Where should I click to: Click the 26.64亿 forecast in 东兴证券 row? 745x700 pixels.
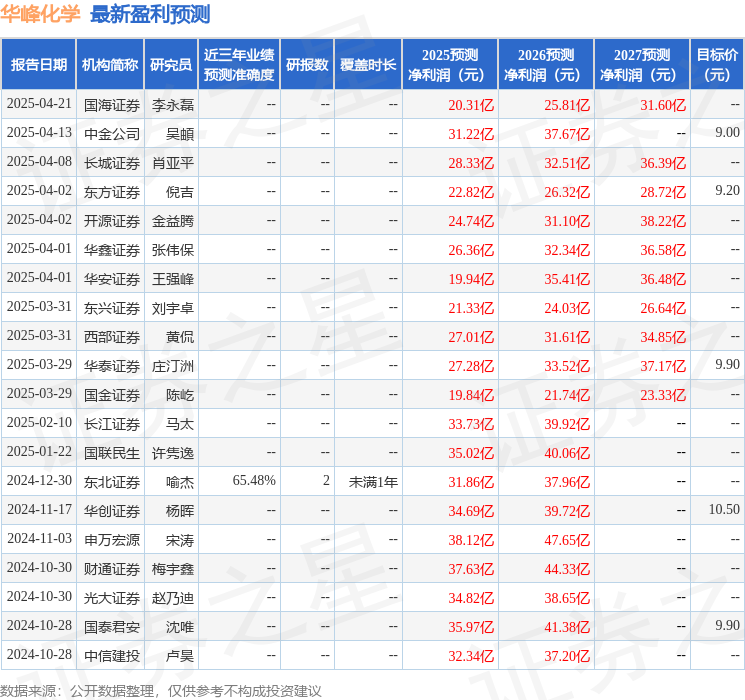pos(663,308)
